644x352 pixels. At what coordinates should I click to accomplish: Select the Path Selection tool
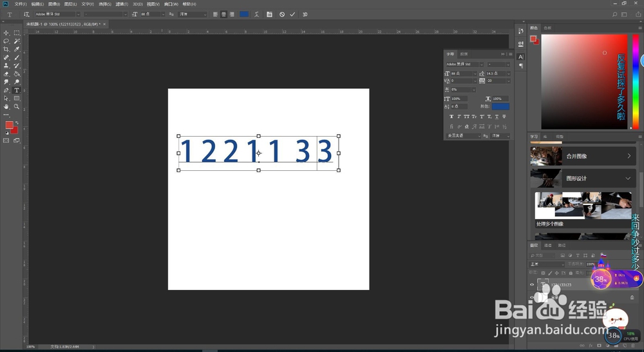point(6,99)
